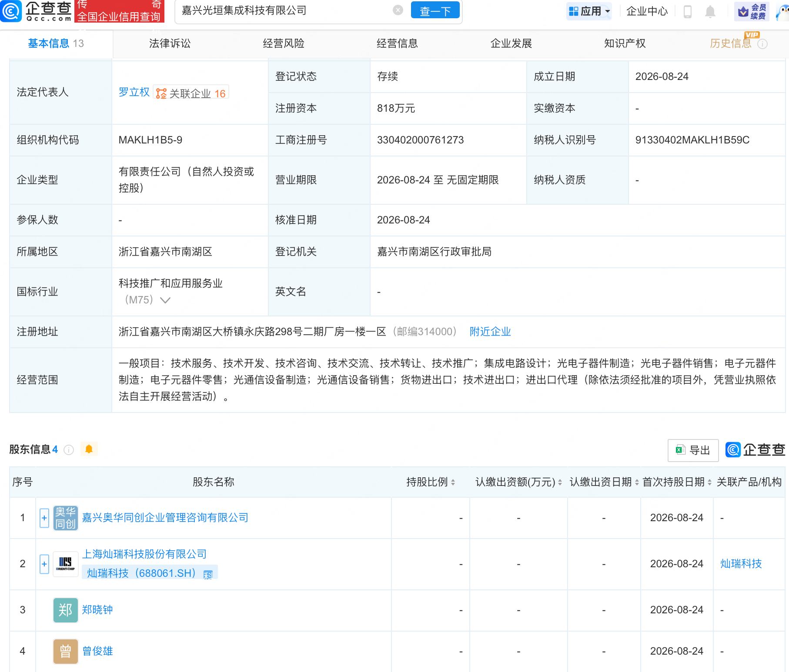Switch to the 法律诉讼 tab
This screenshot has height=672, width=789.
pyautogui.click(x=170, y=43)
